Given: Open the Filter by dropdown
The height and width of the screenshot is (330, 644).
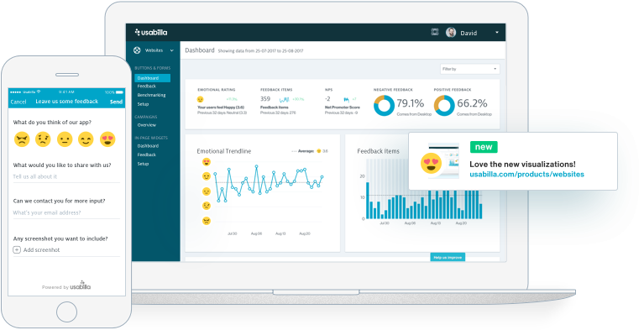Looking at the screenshot, I should 470,69.
